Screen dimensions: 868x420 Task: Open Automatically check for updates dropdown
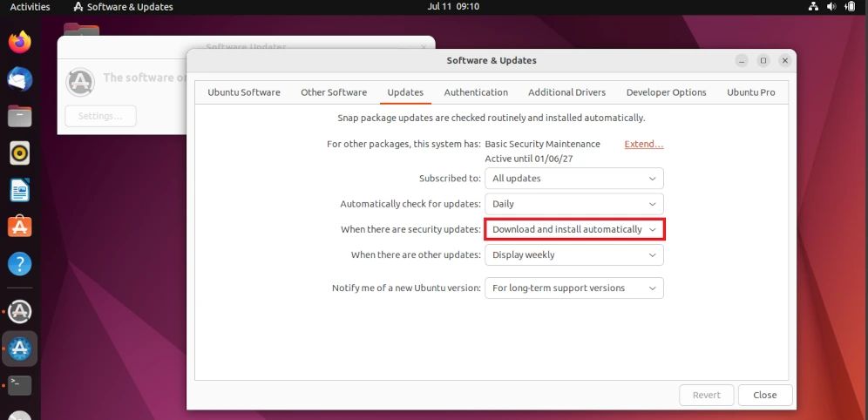point(574,204)
